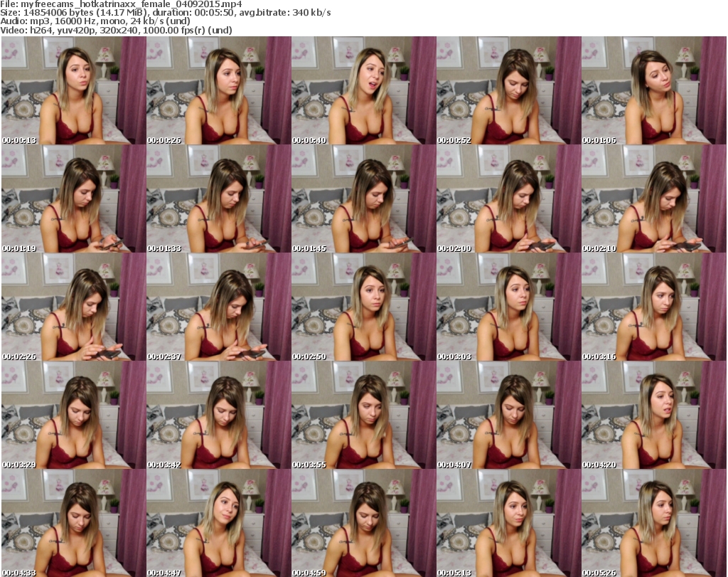Select the thumbnail stamped 00:01:06
This screenshot has width=728, height=577.
pyautogui.click(x=654, y=90)
